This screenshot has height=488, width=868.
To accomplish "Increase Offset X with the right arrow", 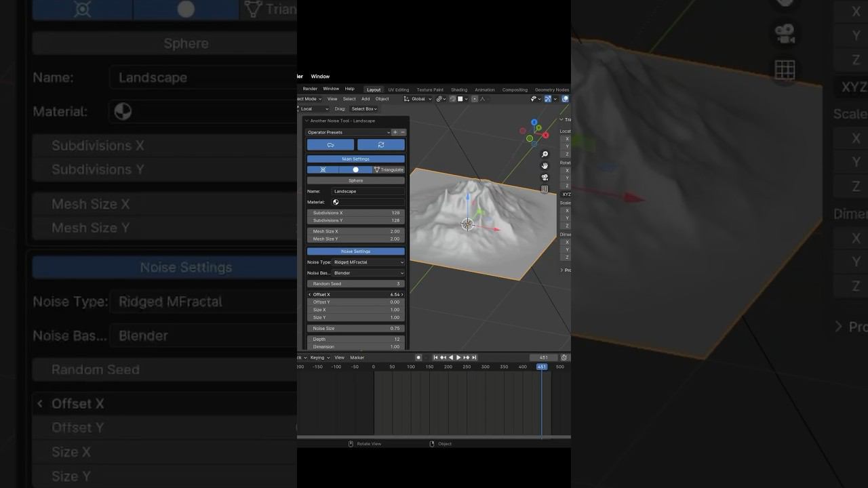I will pos(402,295).
